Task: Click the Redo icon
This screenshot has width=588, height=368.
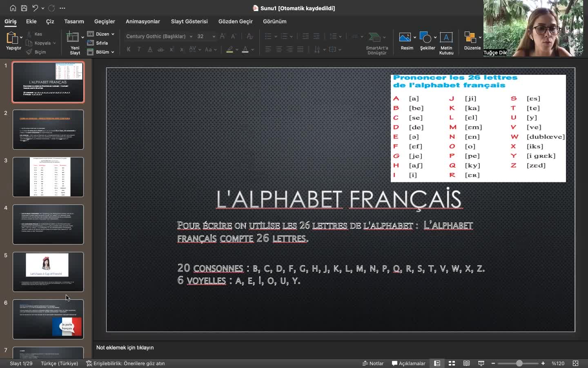Action: click(x=51, y=8)
